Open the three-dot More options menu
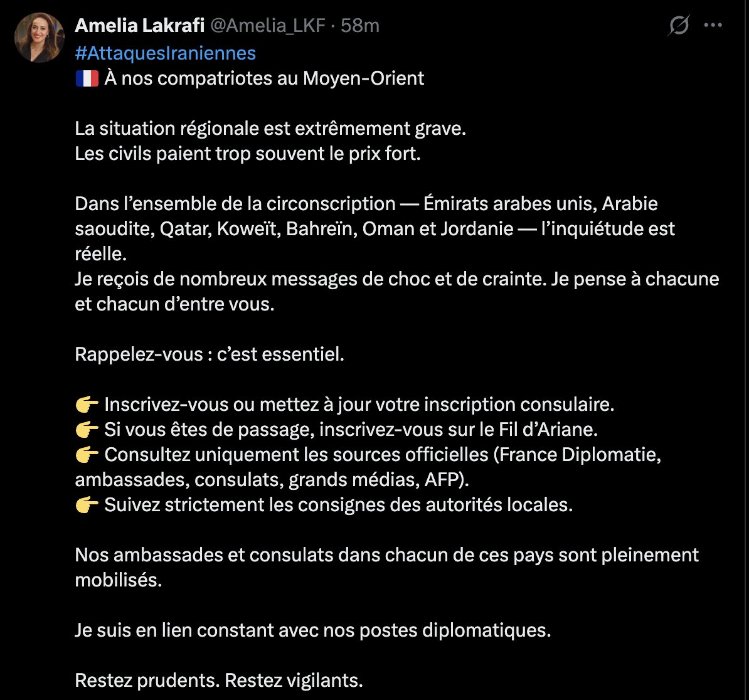The image size is (749, 700). [x=713, y=26]
